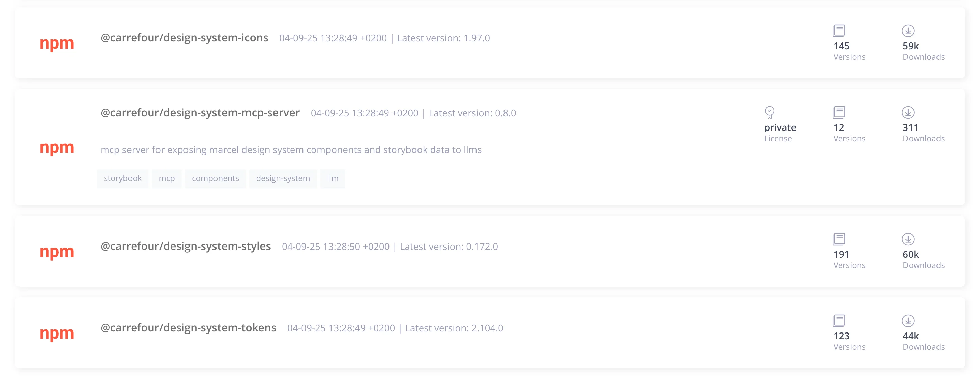980x377 pixels.
Task: Click the versions icon showing 191 versions
Action: [x=838, y=239]
